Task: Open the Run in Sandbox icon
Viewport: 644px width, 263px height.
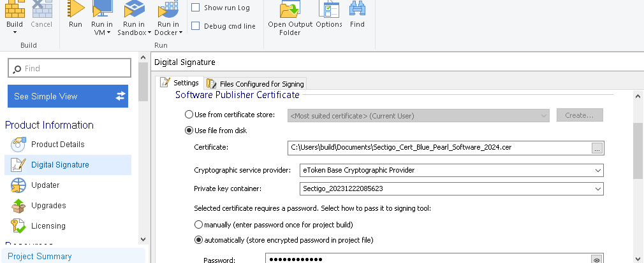Action: (x=134, y=9)
